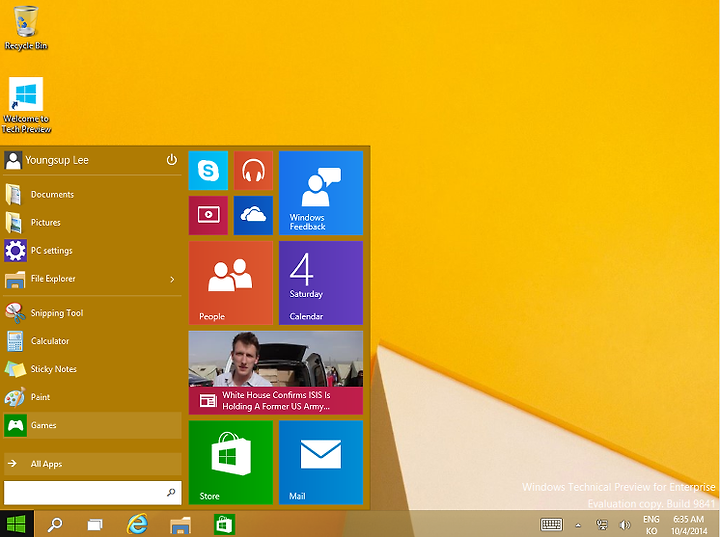Open Documents from Start menu

pyautogui.click(x=92, y=194)
